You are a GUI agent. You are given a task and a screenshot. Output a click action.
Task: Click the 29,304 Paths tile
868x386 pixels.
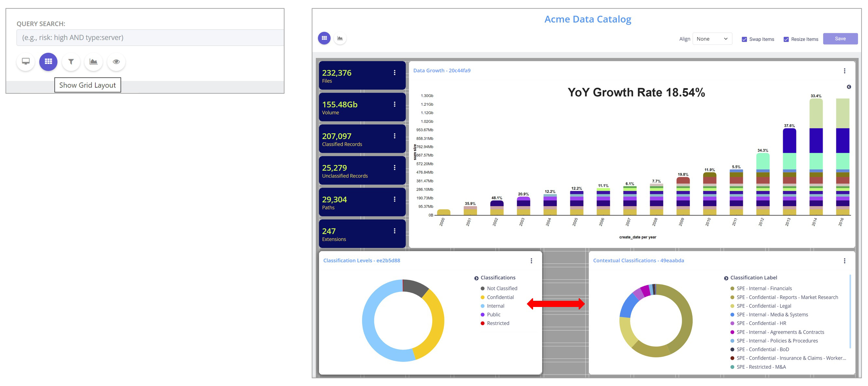(x=362, y=202)
